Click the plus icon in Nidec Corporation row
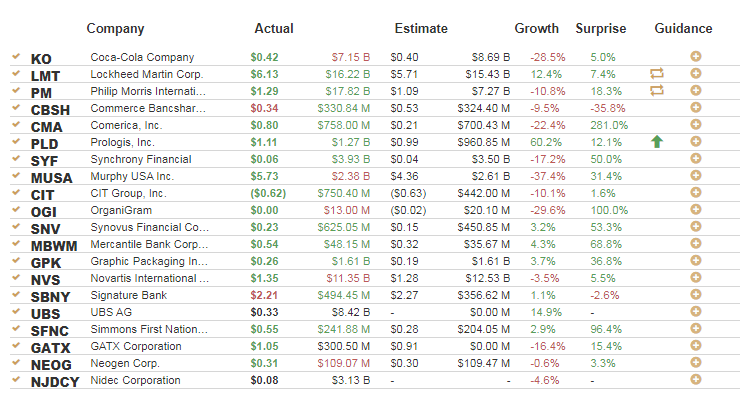This screenshot has height=399, width=747. point(696,379)
